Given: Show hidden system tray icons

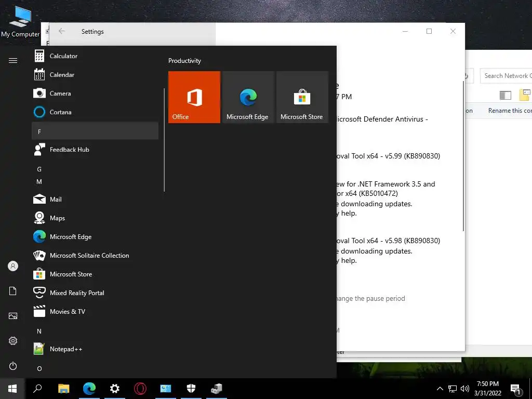Looking at the screenshot, I should pos(440,389).
